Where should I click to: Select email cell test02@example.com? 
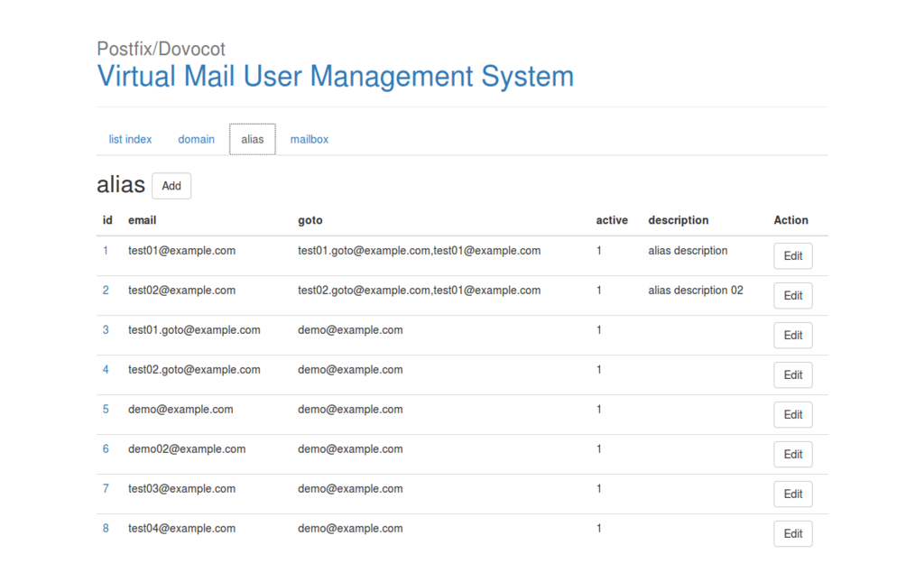point(181,291)
